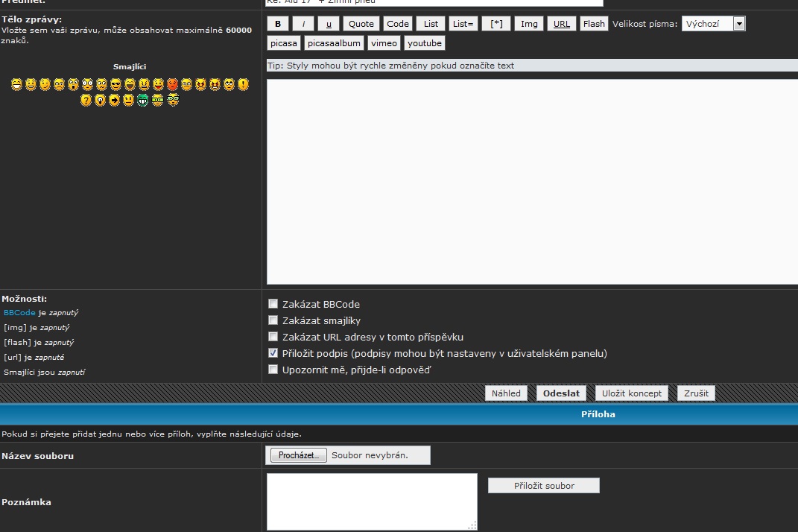Check the Zakázat smajlíky option

[273, 320]
